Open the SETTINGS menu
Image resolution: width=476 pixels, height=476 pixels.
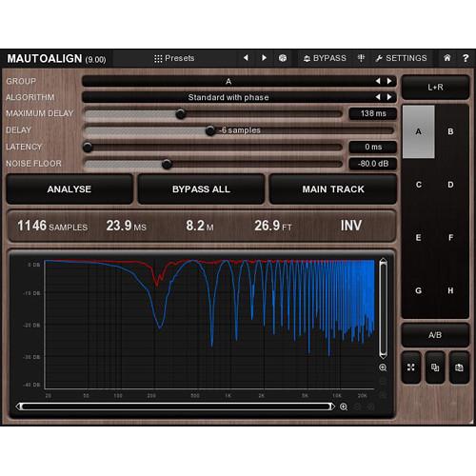[401, 58]
